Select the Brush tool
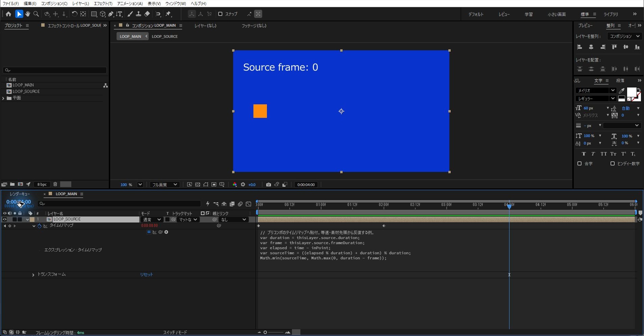The width and height of the screenshot is (644, 336). tap(130, 14)
